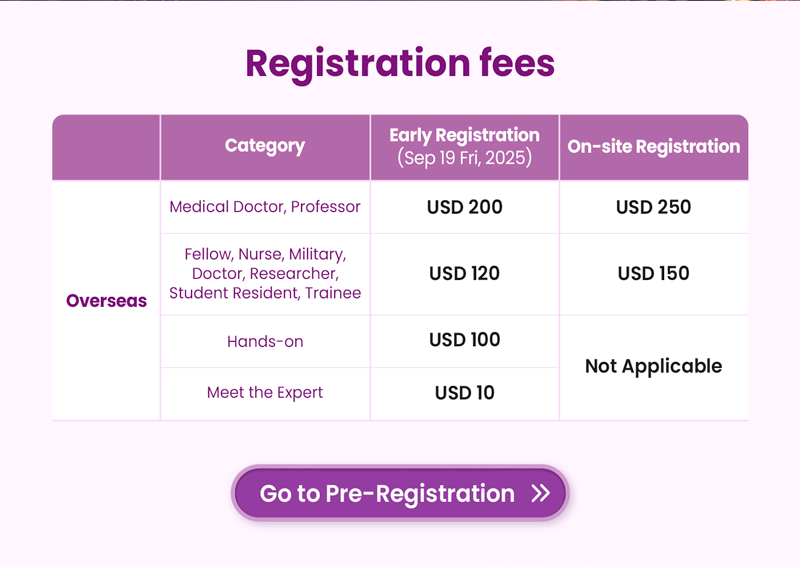Screen dimensions: 800x568
Task: Click the Early Registration column header
Action: point(465,147)
